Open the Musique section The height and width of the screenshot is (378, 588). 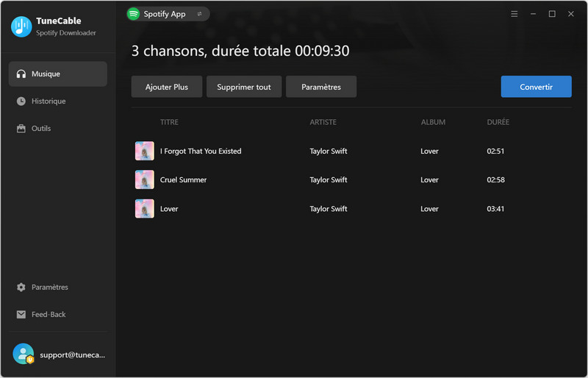pos(58,74)
